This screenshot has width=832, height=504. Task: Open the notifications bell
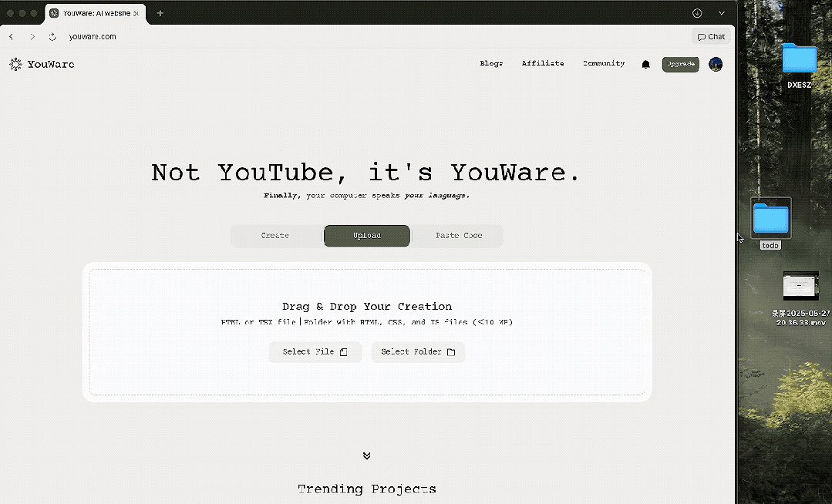[x=645, y=65]
